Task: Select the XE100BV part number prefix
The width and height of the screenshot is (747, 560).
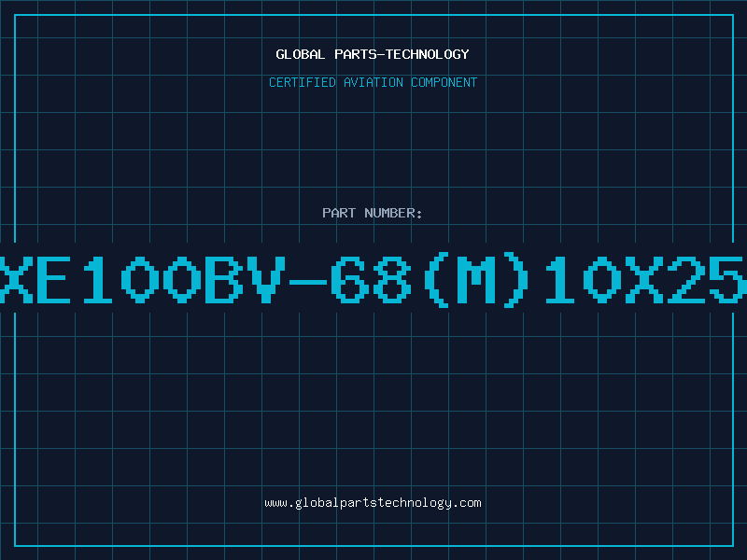Action: tap(143, 279)
